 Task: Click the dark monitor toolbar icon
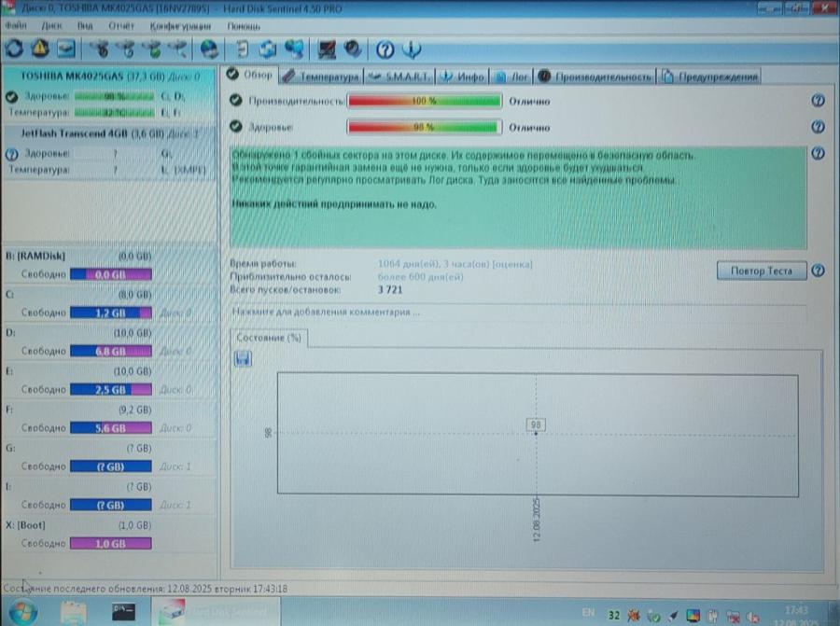pos(327,49)
